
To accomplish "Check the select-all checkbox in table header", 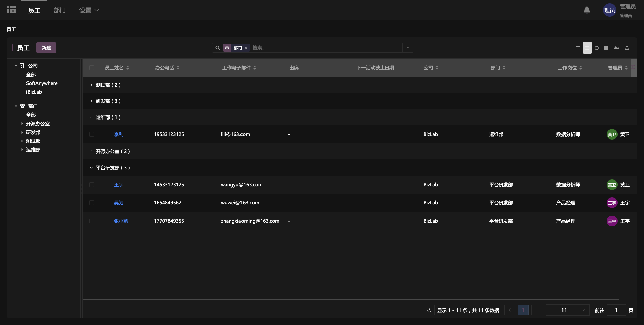I will (92, 68).
